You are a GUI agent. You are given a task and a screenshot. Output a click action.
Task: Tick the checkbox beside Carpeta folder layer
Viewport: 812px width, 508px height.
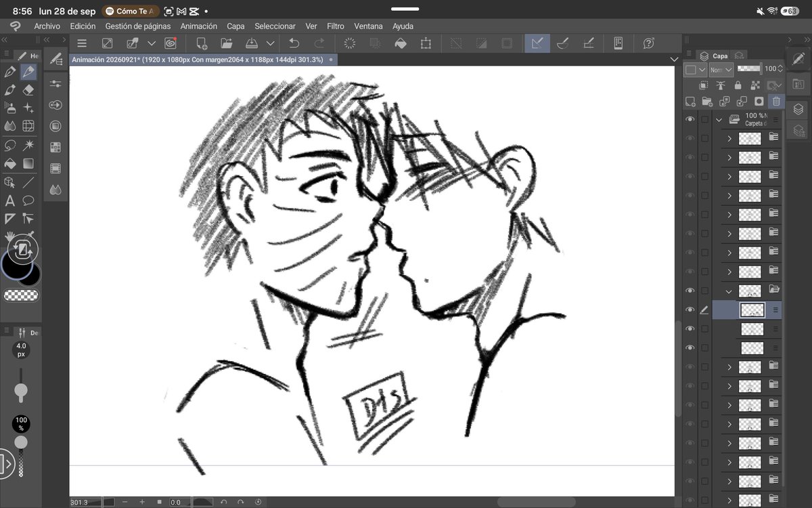(x=704, y=119)
